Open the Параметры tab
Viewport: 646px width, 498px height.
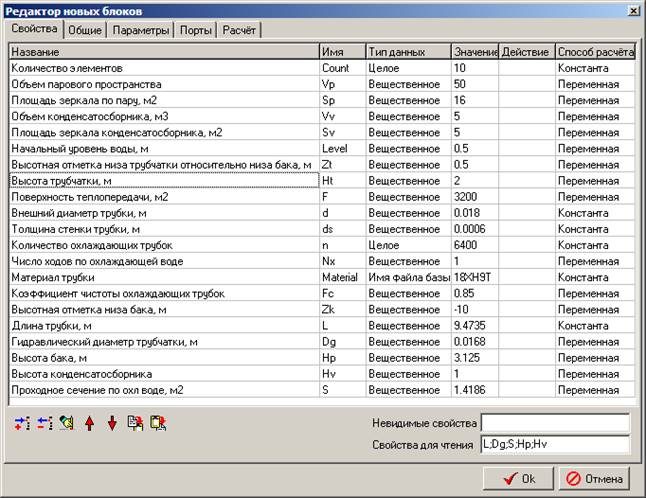coord(140,30)
